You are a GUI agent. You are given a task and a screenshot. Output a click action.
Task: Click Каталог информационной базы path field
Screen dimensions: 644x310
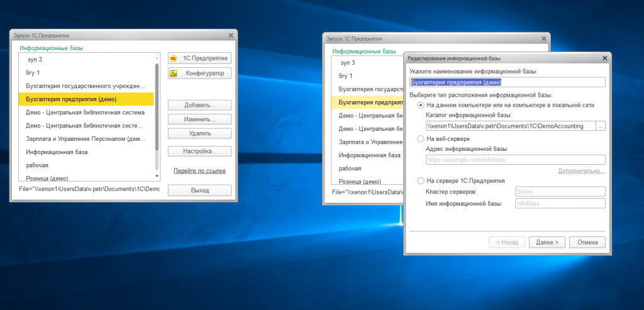pyautogui.click(x=511, y=126)
